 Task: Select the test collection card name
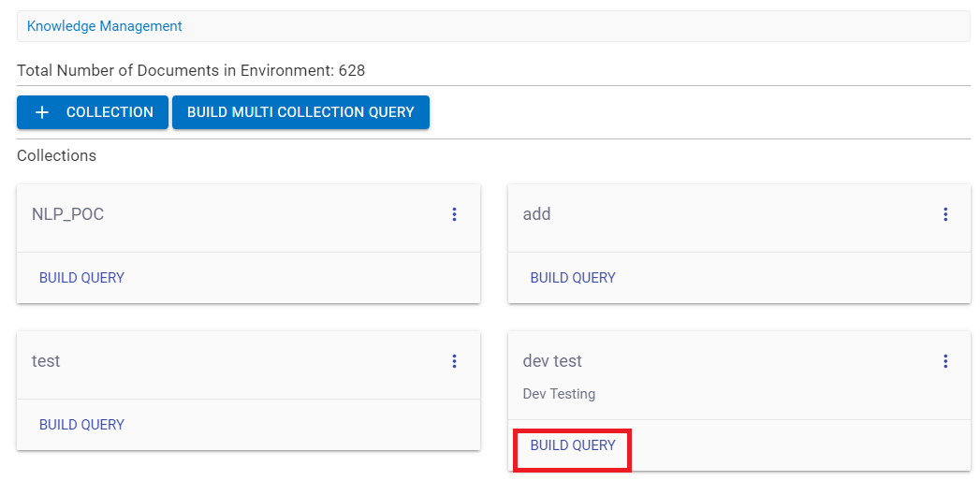coord(46,361)
